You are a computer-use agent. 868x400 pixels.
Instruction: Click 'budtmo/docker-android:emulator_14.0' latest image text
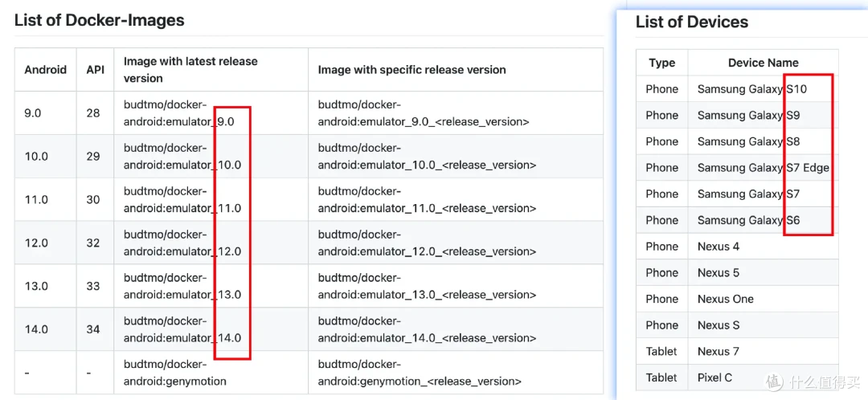[182, 329]
